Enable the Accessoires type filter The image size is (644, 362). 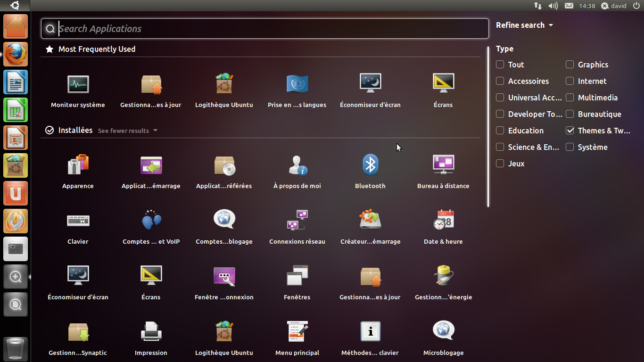(x=500, y=81)
